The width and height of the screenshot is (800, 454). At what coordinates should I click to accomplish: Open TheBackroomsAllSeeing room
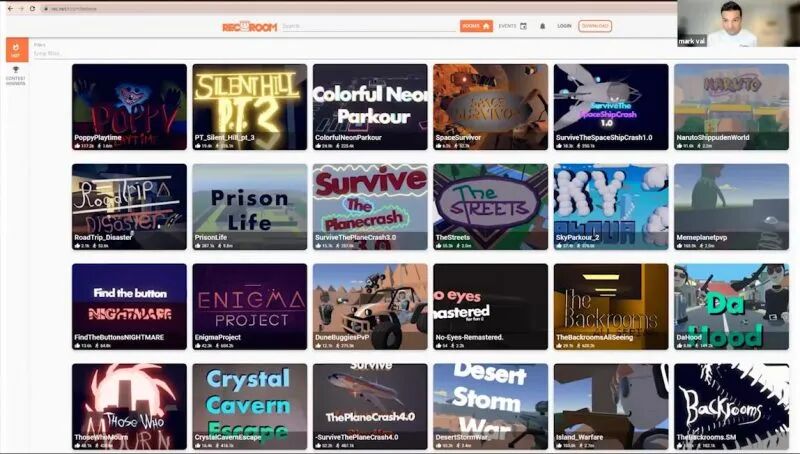coord(611,307)
